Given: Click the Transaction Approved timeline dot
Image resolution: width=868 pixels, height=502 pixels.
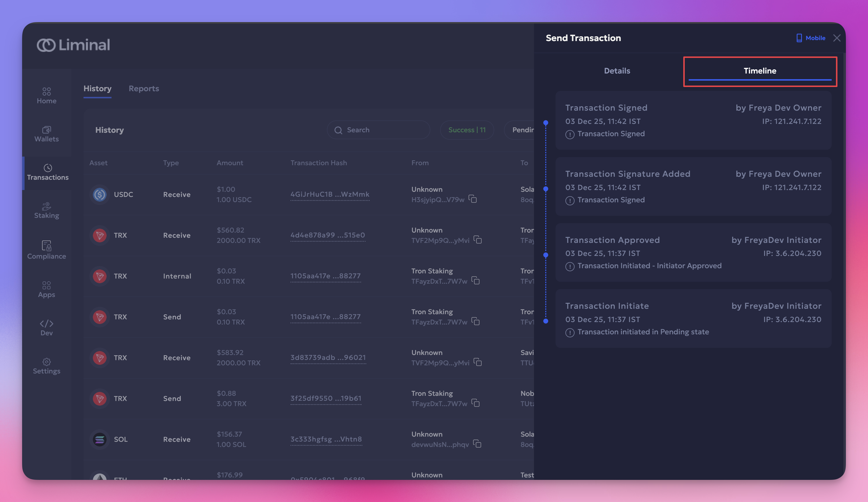Looking at the screenshot, I should point(546,255).
